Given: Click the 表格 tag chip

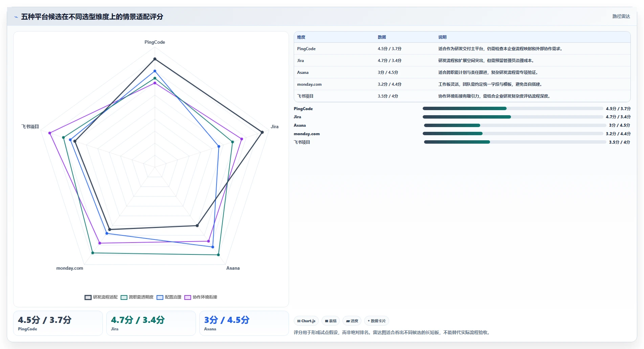Looking at the screenshot, I should (331, 321).
